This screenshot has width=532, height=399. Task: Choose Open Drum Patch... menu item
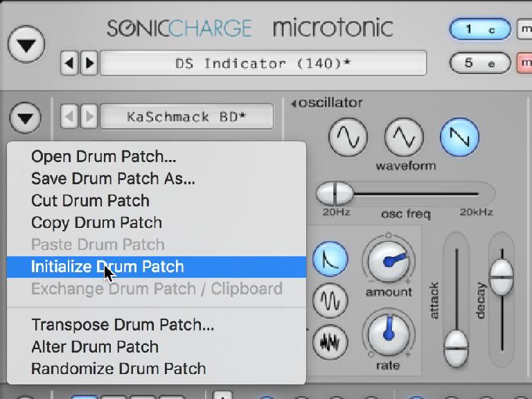point(157,157)
